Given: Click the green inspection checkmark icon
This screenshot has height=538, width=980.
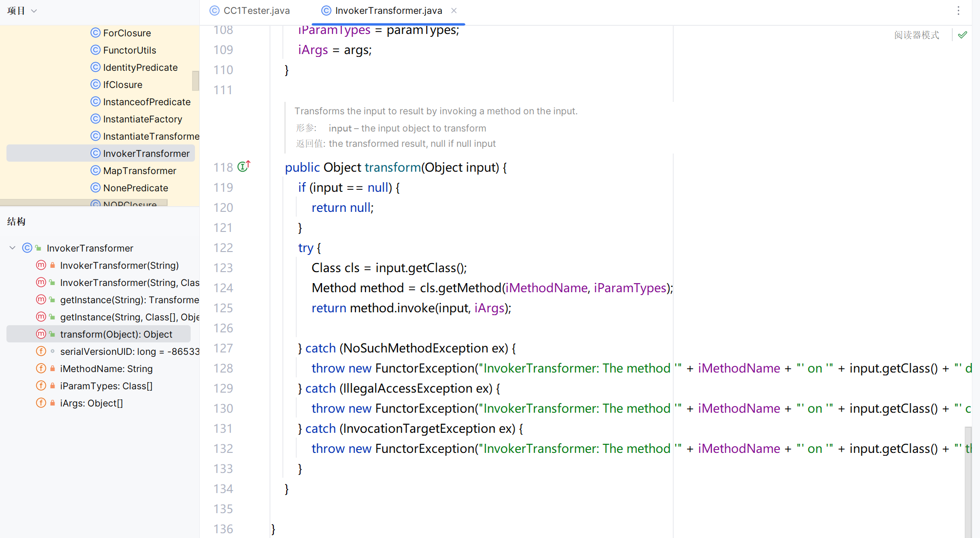Looking at the screenshot, I should (x=962, y=35).
